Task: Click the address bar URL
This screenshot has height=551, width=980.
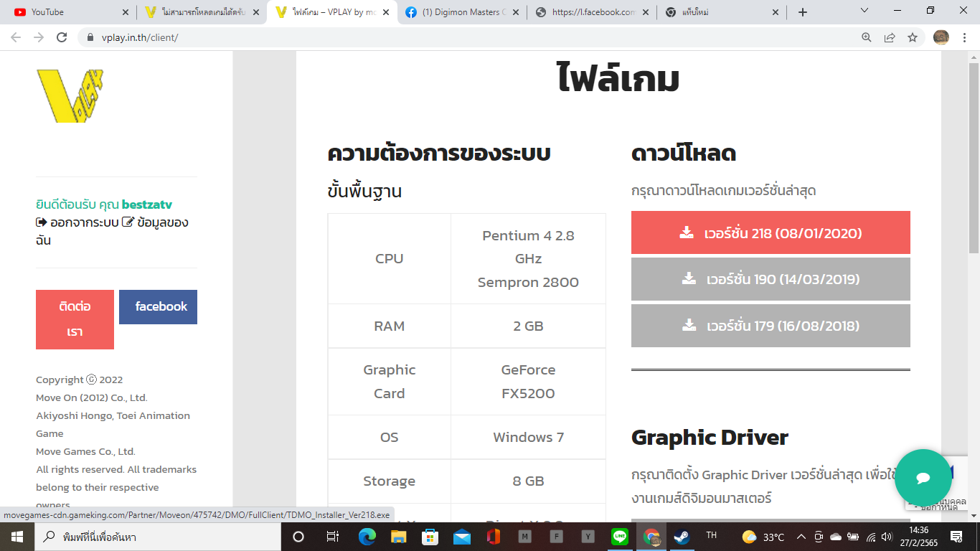Action: (139, 37)
